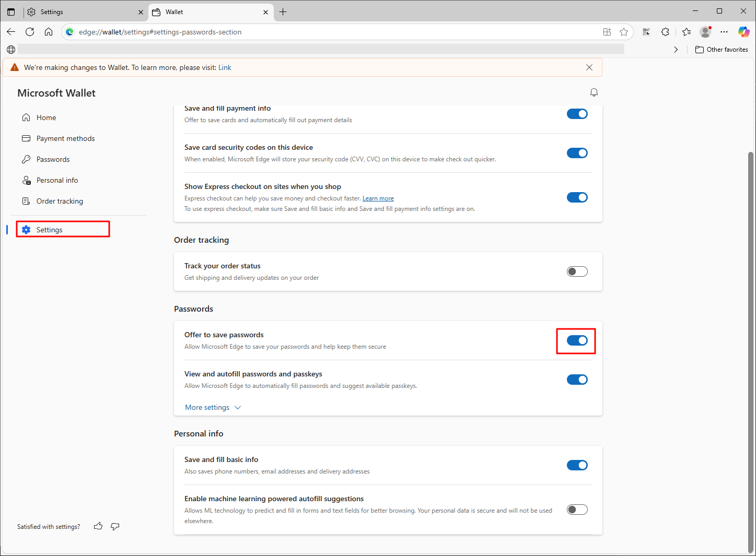Toggle Save and fill payment info

(577, 114)
